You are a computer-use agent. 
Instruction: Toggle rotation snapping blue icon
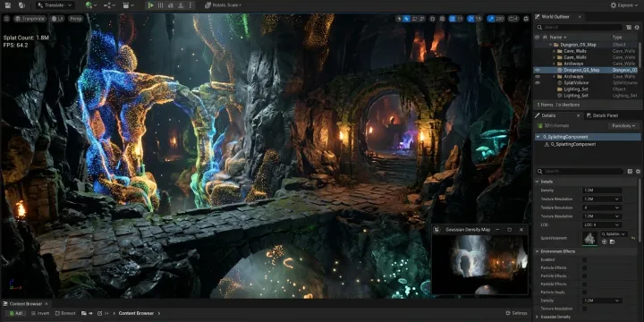click(470, 19)
